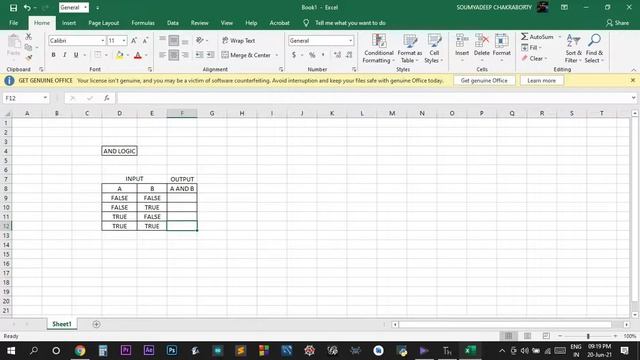Image resolution: width=640 pixels, height=360 pixels.
Task: Open the File tab
Action: 13,23
